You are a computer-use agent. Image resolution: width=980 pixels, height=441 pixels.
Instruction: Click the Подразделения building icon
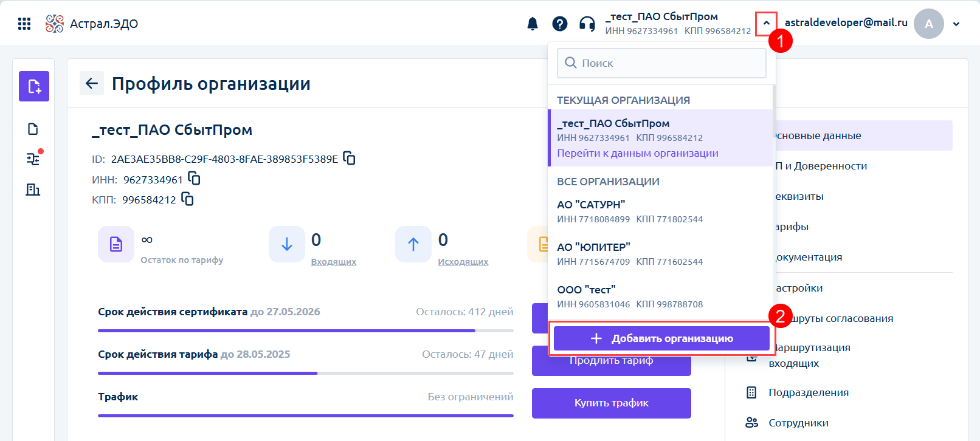(x=751, y=392)
